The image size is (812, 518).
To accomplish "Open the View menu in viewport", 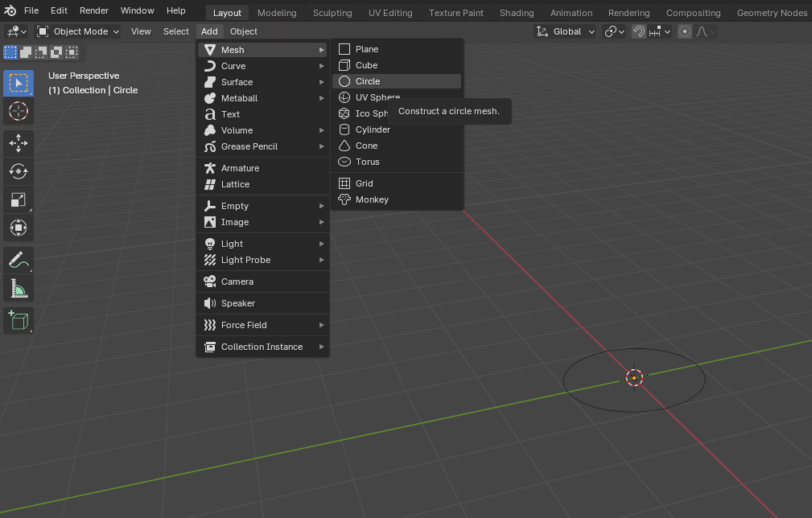I will click(141, 31).
